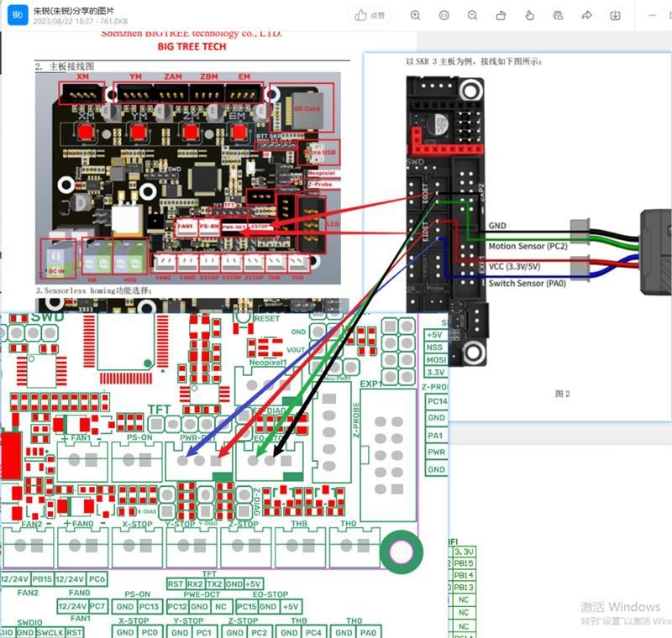Viewport: 672px width, 638px height.
Task: Reset image to 1:1 original size
Action: [x=444, y=16]
